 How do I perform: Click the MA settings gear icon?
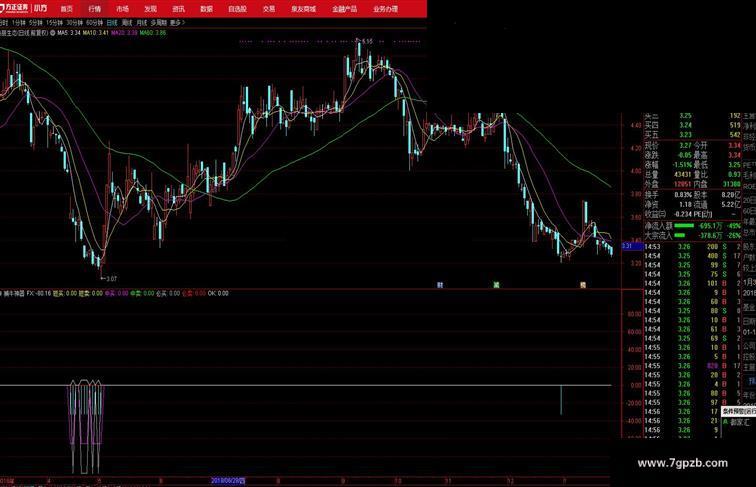(x=53, y=33)
